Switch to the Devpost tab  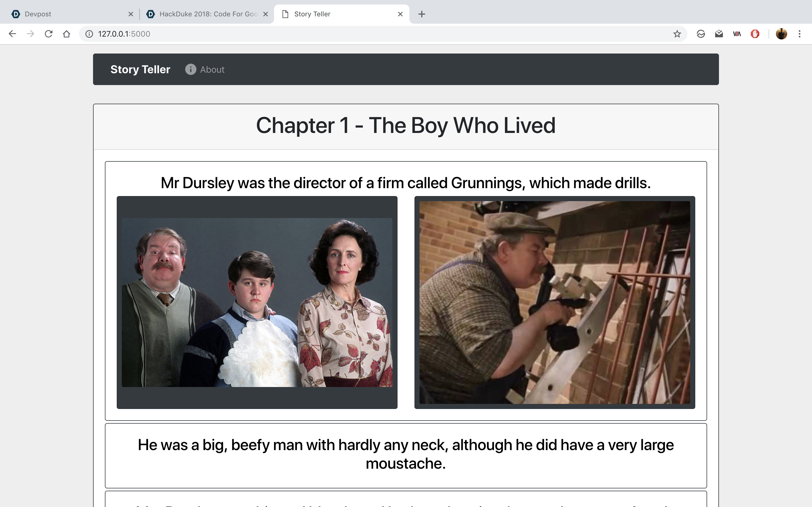click(x=67, y=14)
